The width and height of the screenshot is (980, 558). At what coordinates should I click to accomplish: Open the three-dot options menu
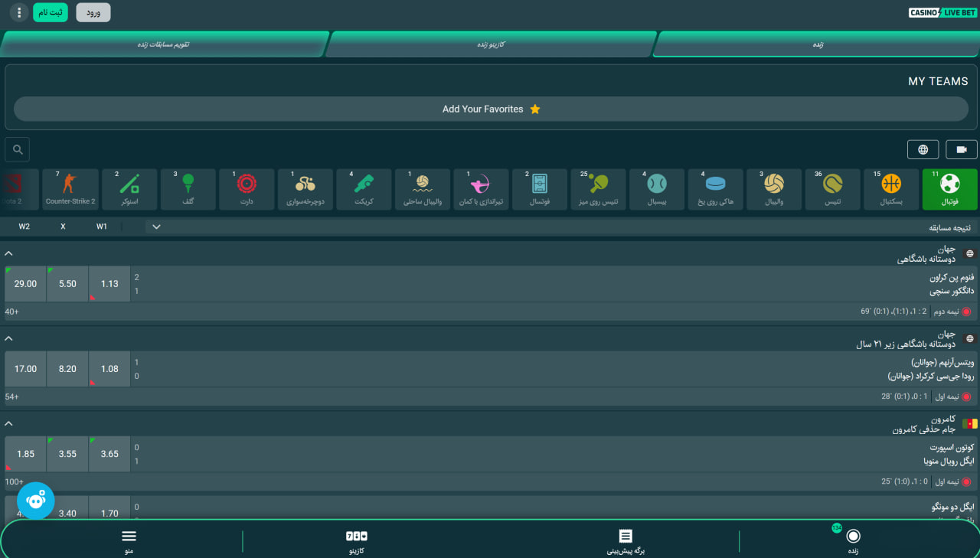19,13
